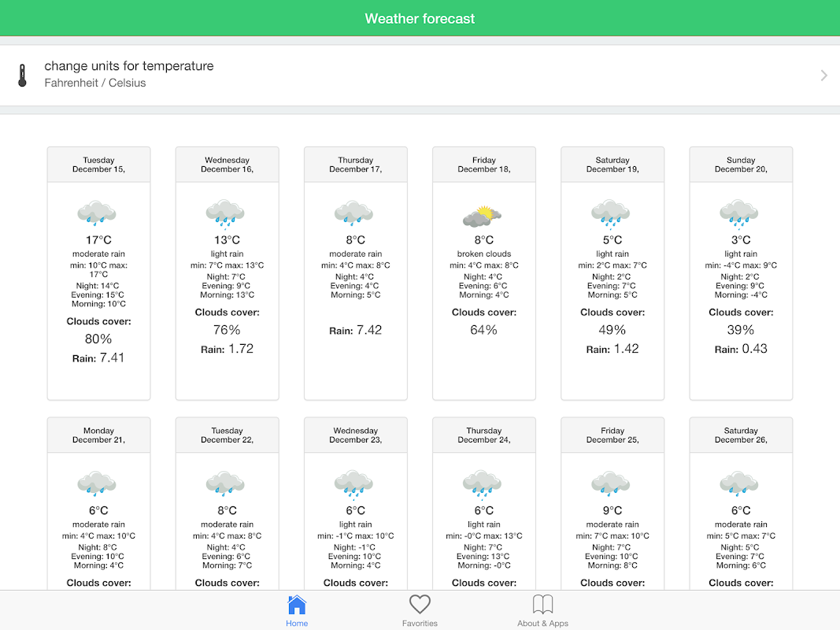Image resolution: width=840 pixels, height=630 pixels.
Task: Click 'broken clouds' description text
Action: (x=484, y=254)
